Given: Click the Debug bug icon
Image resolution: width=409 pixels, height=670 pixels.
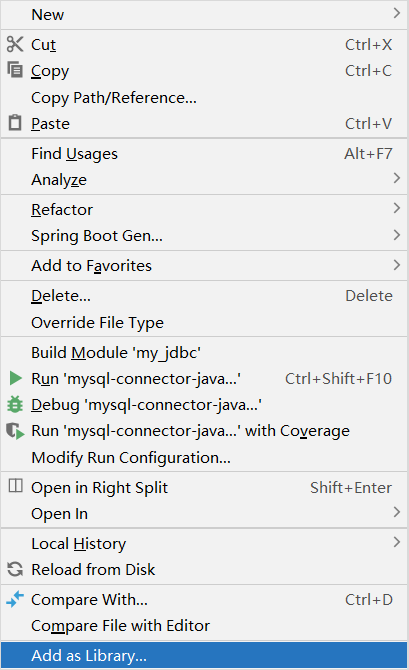Looking at the screenshot, I should (x=15, y=404).
